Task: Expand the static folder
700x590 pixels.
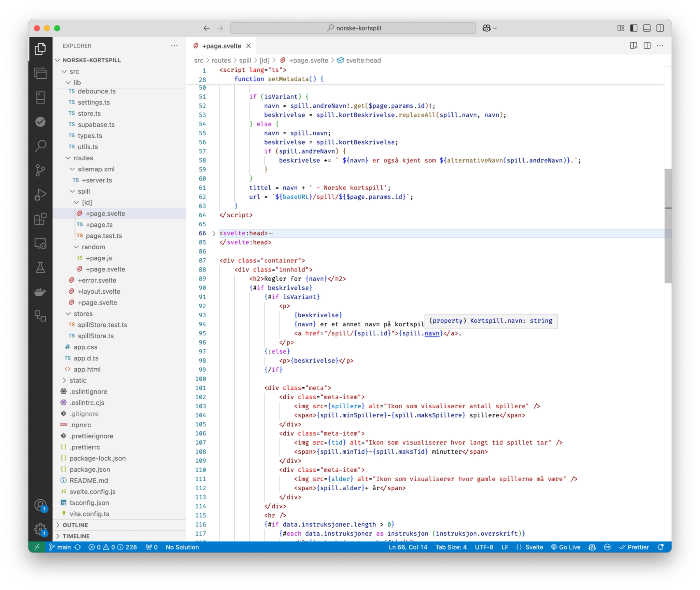Action: coord(78,380)
